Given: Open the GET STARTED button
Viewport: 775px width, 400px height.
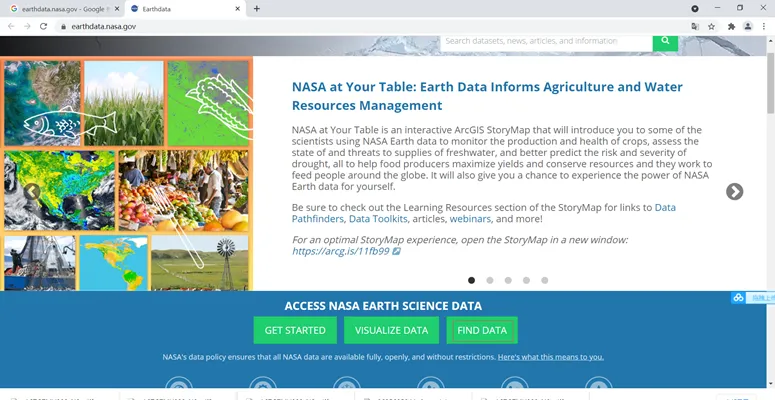Looking at the screenshot, I should [295, 330].
